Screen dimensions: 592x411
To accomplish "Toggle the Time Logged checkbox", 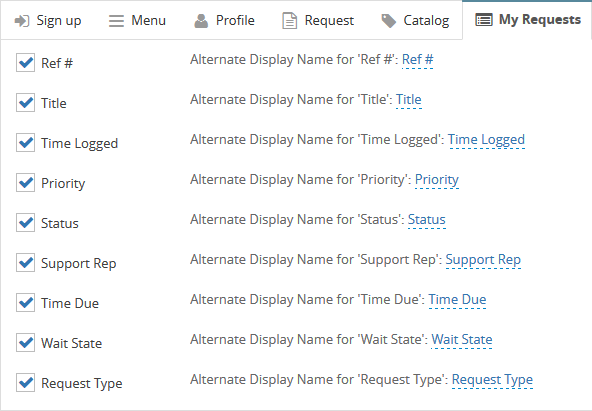I will coord(25,143).
